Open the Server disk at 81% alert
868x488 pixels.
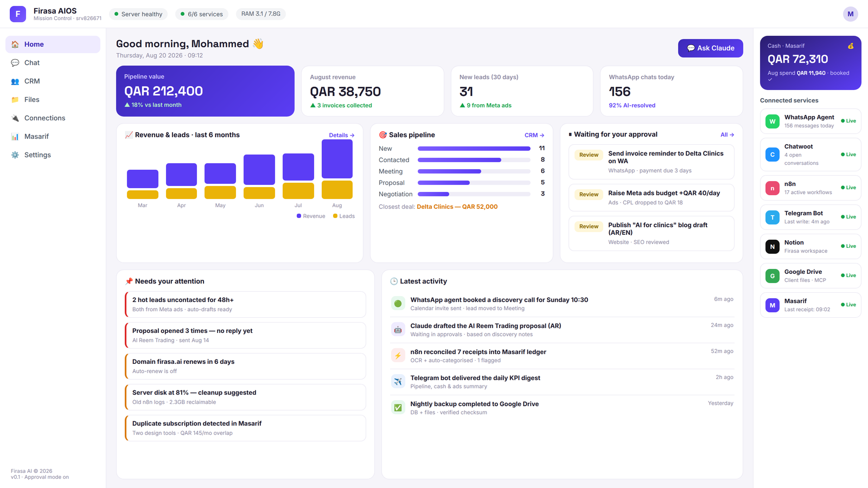tap(245, 397)
